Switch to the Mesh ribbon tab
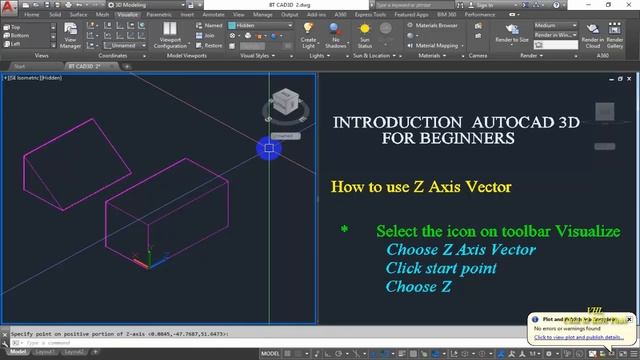This screenshot has height=360, width=640. click(102, 15)
